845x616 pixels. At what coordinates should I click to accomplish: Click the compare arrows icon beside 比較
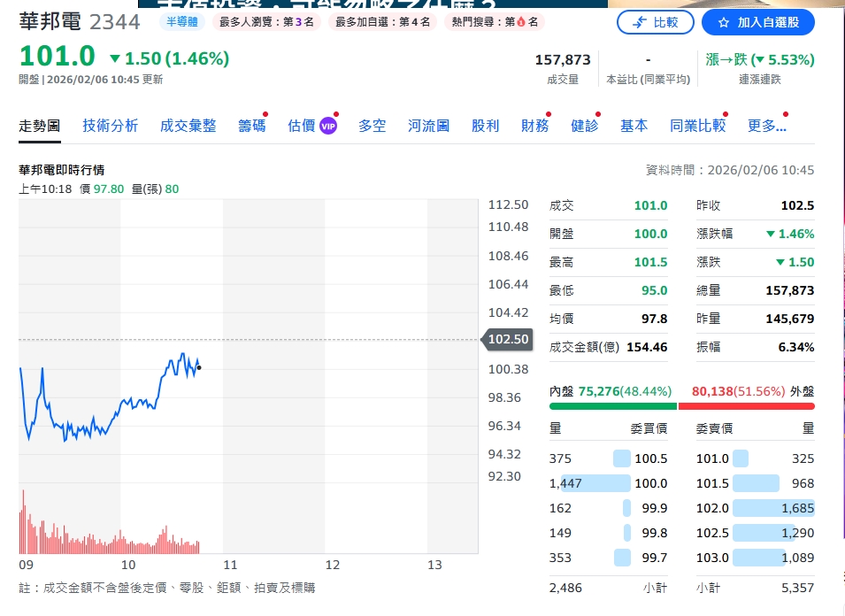[x=639, y=22]
